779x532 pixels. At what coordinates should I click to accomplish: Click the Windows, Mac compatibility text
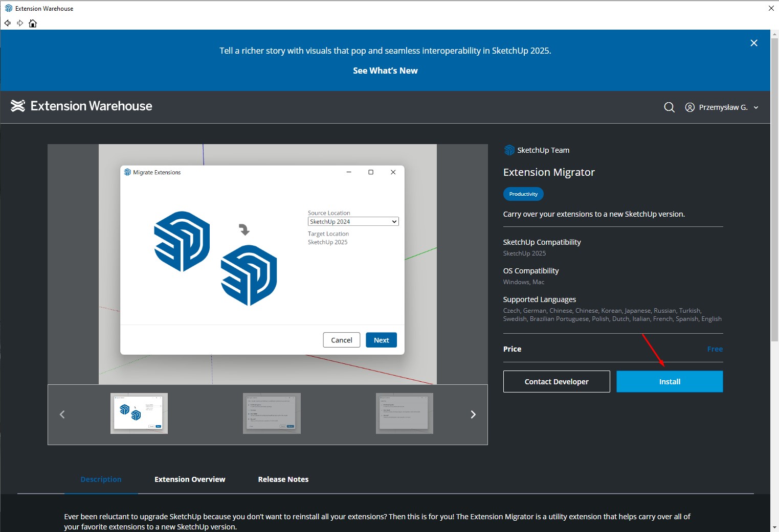(x=524, y=282)
